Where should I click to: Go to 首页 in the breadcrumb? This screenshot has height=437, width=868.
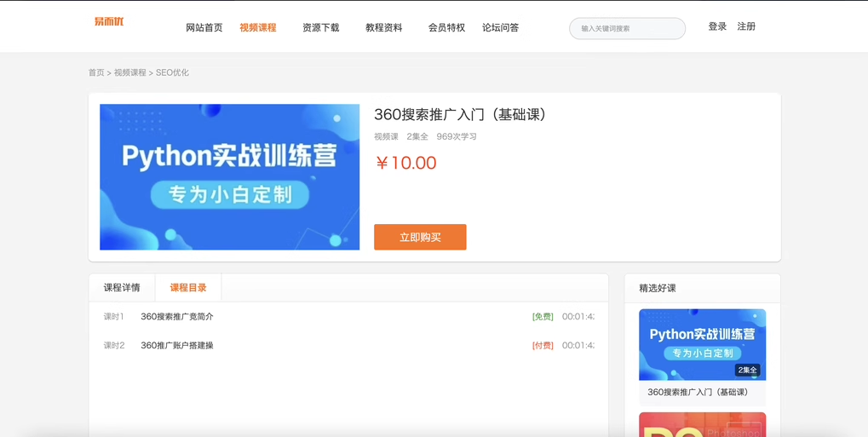pos(96,72)
